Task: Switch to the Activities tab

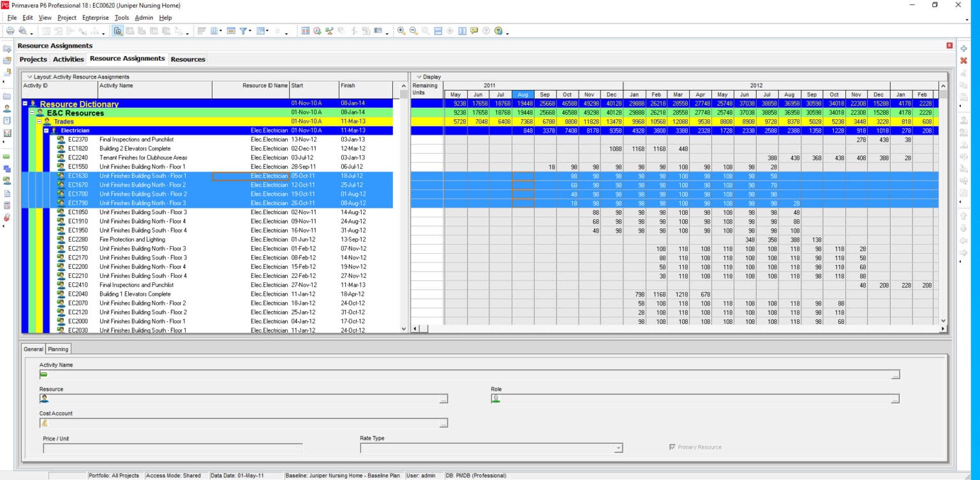Action: [x=68, y=59]
